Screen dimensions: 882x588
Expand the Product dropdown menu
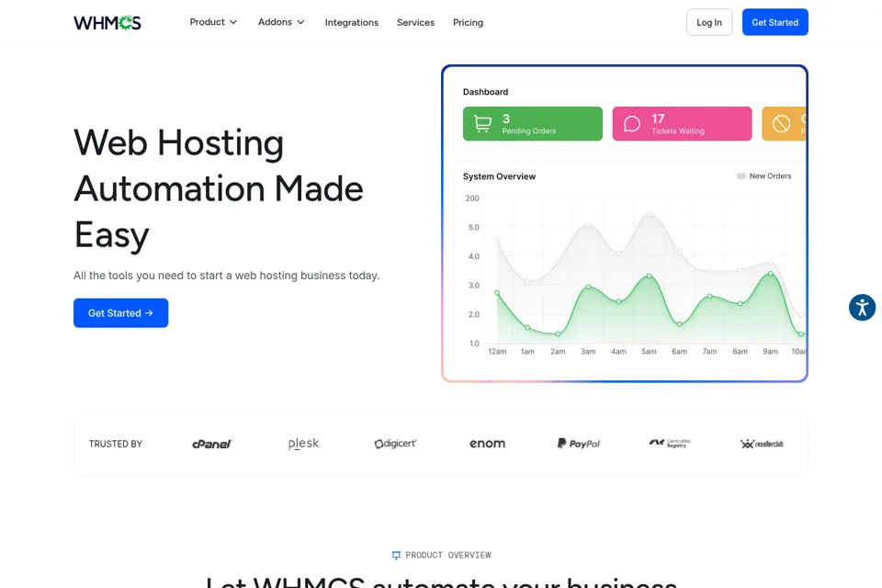pyautogui.click(x=213, y=22)
